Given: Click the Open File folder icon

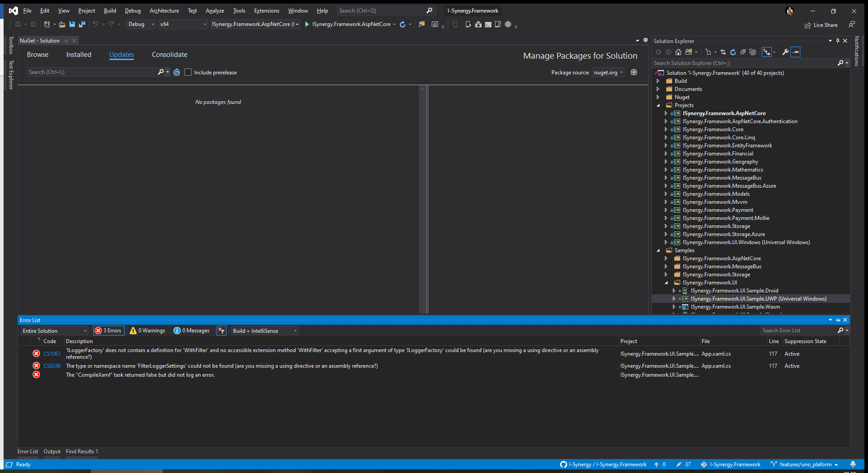Looking at the screenshot, I should pos(62,24).
